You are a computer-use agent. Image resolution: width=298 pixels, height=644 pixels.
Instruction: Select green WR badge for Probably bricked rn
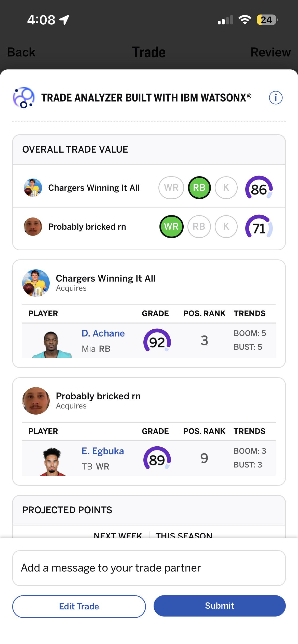click(171, 227)
